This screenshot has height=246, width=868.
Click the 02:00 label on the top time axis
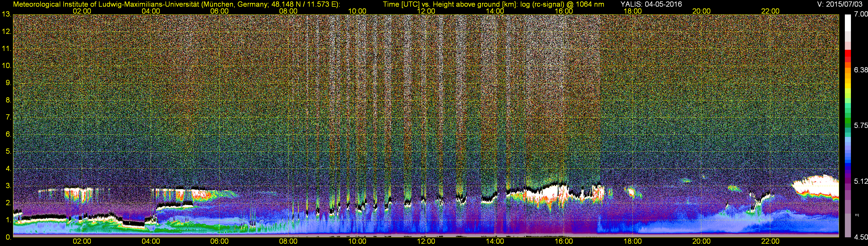point(82,11)
